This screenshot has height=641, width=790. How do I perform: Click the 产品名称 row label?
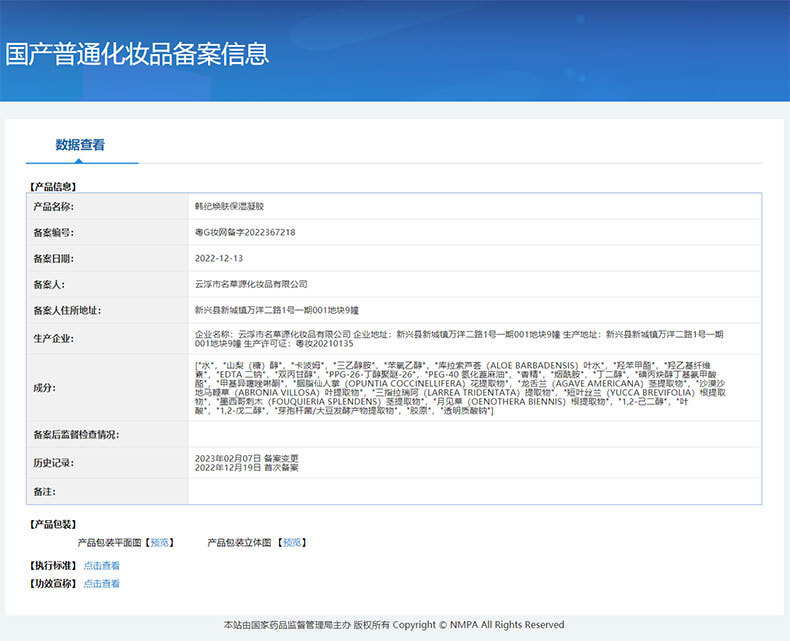53,207
